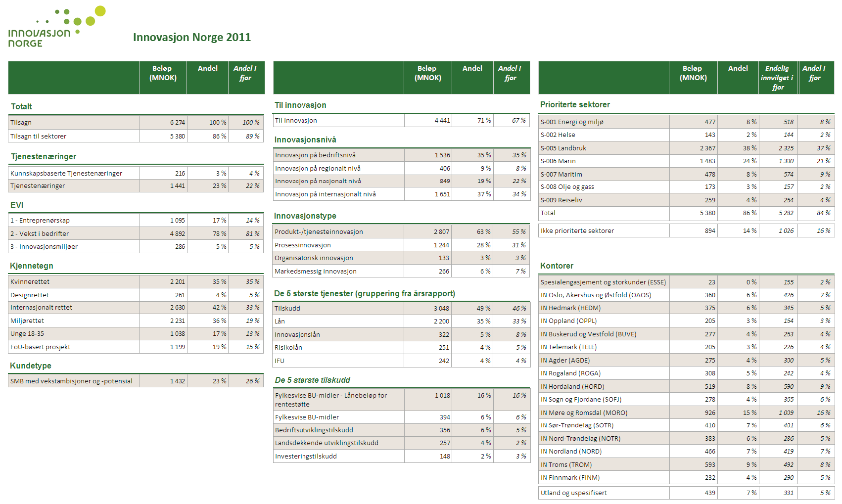Click the 'Prosessinnovasjon' row label
Viewport: 842px width, 504px height.
(x=303, y=245)
